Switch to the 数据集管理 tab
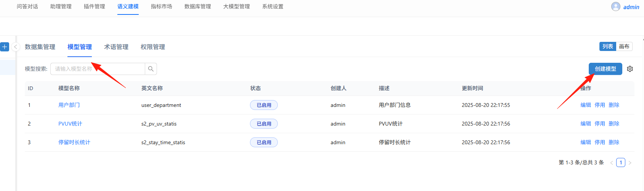The width and height of the screenshot is (644, 191). [x=40, y=47]
